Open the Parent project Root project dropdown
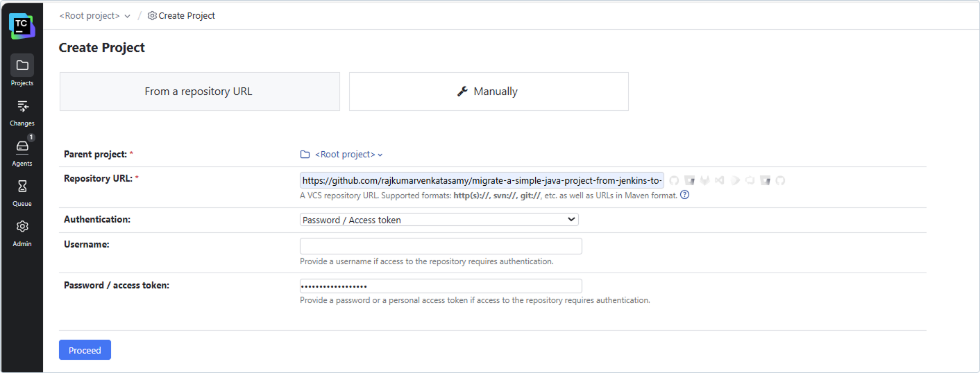The width and height of the screenshot is (980, 373). coord(345,155)
